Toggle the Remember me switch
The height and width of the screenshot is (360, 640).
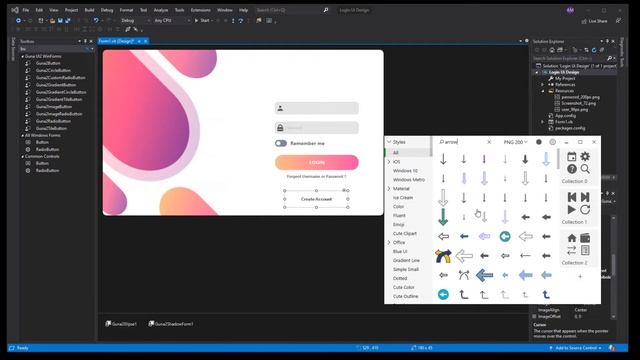point(281,143)
